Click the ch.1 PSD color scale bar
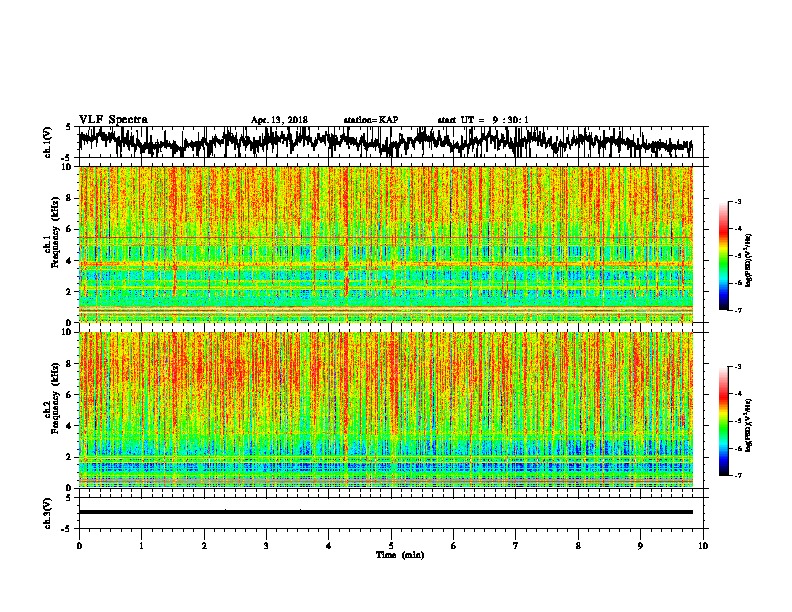The image size is (792, 612). pyautogui.click(x=724, y=256)
